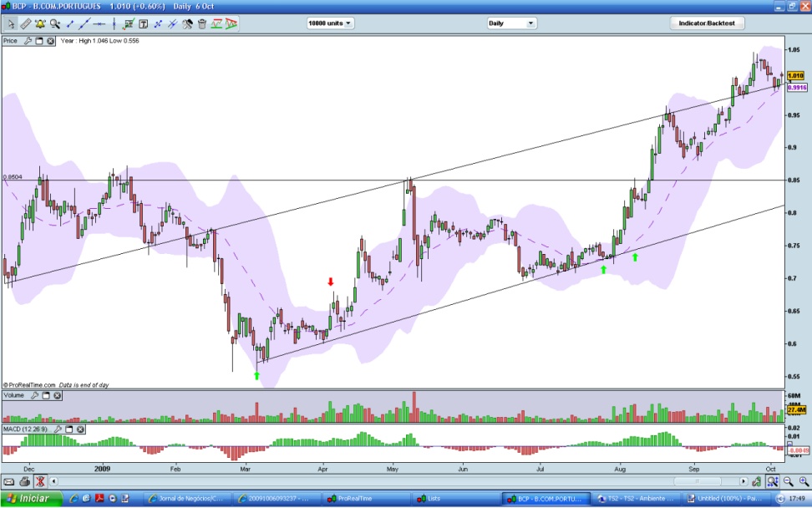Screen dimensions: 812x508
Task: Close the MACD indicator panel
Action: 80,429
